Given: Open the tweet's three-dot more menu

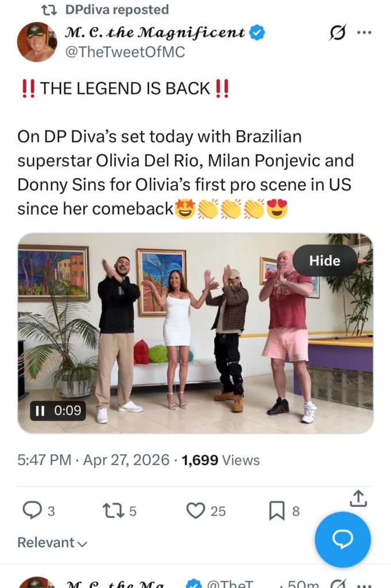Looking at the screenshot, I should [x=364, y=33].
